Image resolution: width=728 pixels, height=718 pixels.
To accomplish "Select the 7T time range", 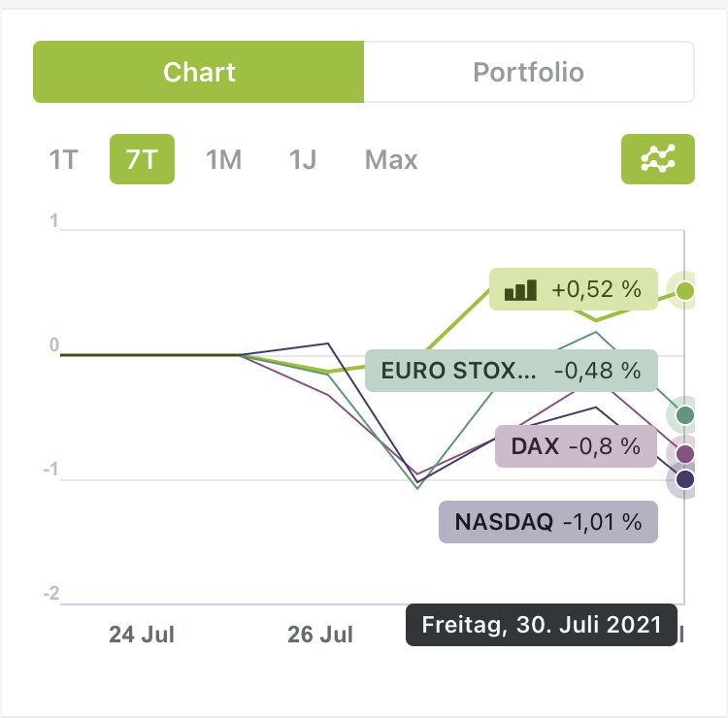I will [x=142, y=159].
